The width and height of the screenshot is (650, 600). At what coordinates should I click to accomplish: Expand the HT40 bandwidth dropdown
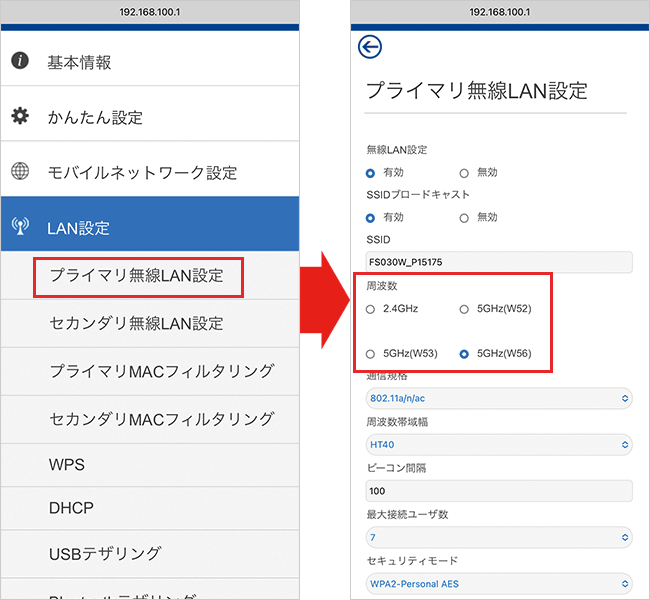coord(499,443)
